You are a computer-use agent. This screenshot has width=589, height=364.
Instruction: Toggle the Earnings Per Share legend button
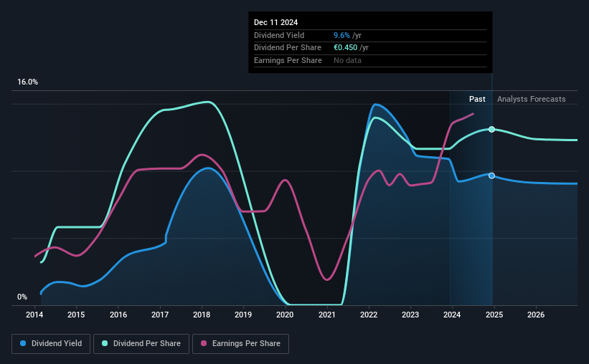(x=240, y=344)
